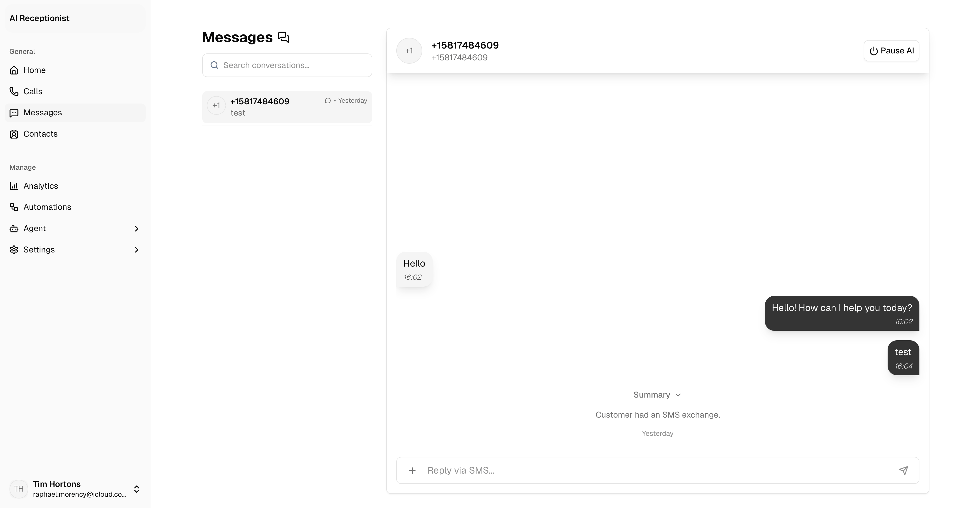Click the Automations workflow icon

tap(14, 207)
